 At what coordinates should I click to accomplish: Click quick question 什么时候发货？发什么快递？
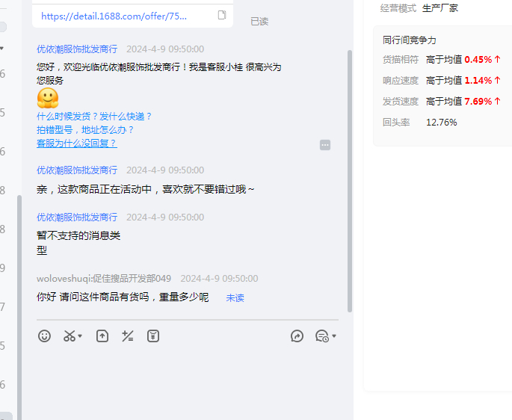(x=94, y=116)
